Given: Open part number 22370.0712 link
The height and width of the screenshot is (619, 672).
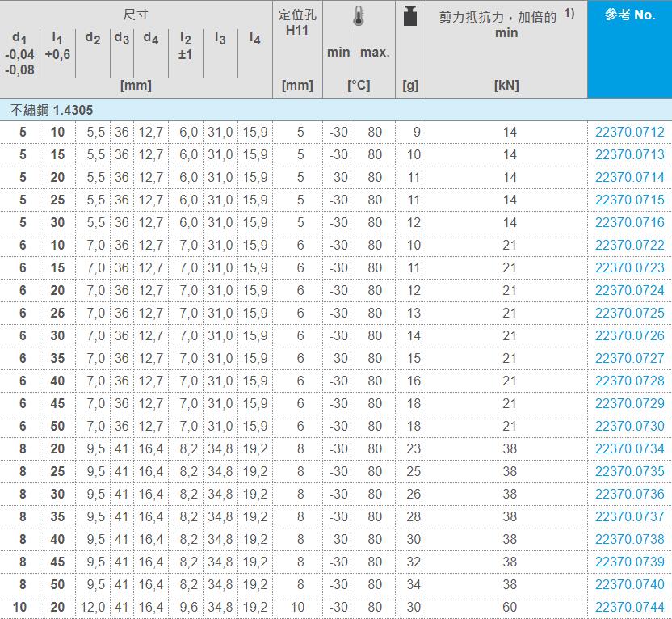Looking at the screenshot, I should pos(629,132).
